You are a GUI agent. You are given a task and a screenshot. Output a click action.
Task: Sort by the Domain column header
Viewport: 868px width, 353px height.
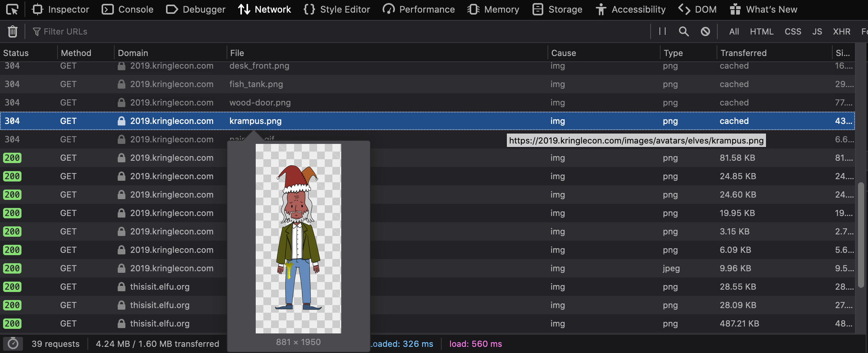click(171, 53)
